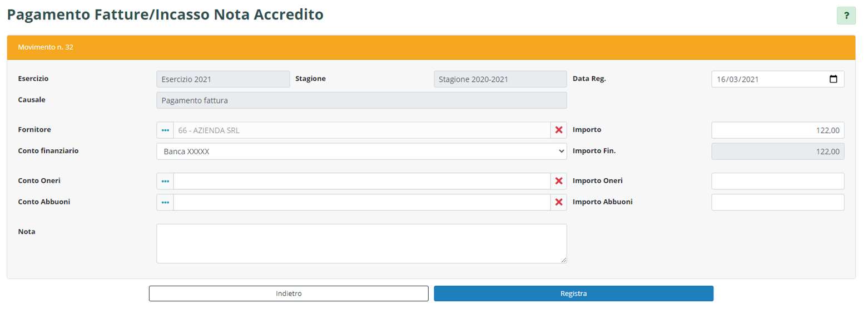The image size is (868, 318).
Task: Expand the Conto finanziario dropdown
Action: (361, 151)
